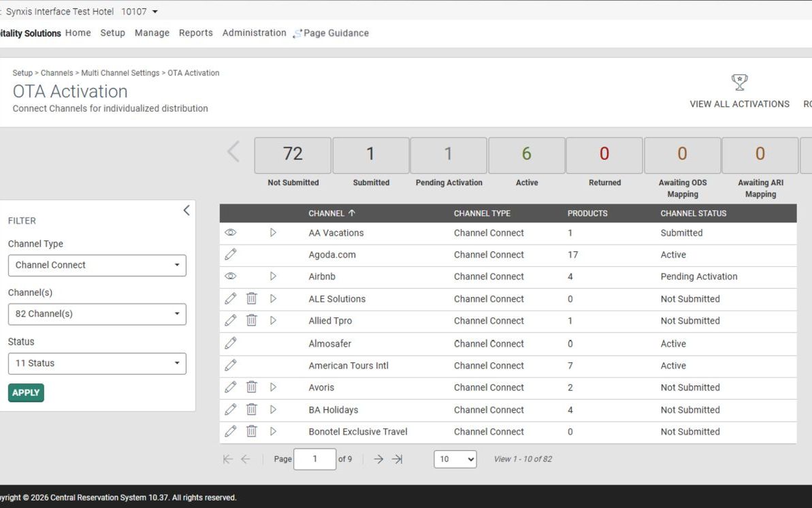This screenshot has width=812, height=508.
Task: Open the hotel selector dropdown arrow
Action: (155, 12)
